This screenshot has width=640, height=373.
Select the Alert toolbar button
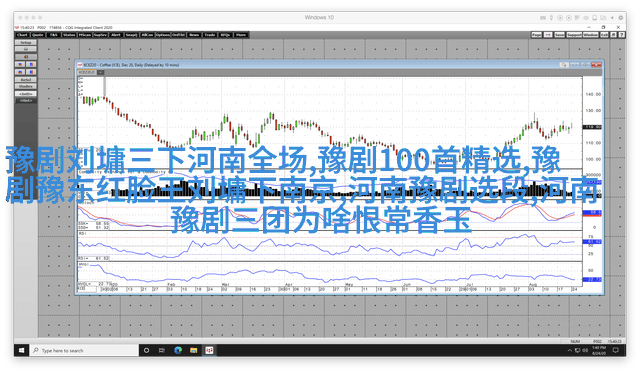pyautogui.click(x=116, y=35)
